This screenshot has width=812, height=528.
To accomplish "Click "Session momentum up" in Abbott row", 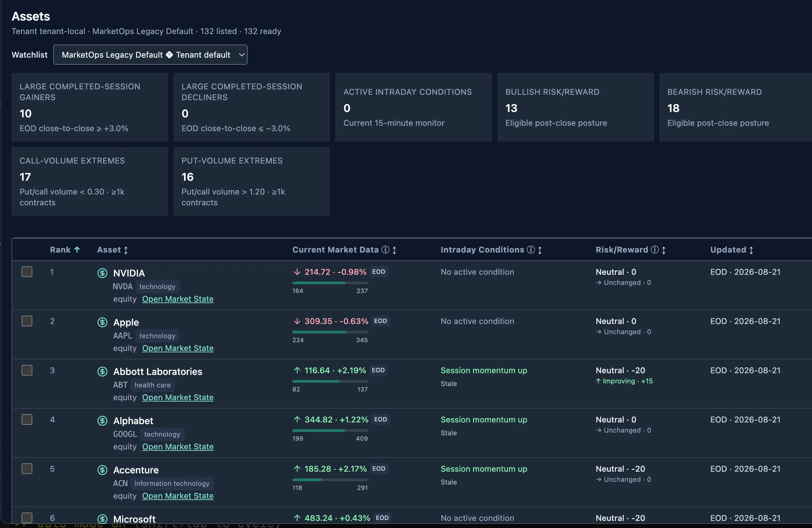I will tap(484, 370).
